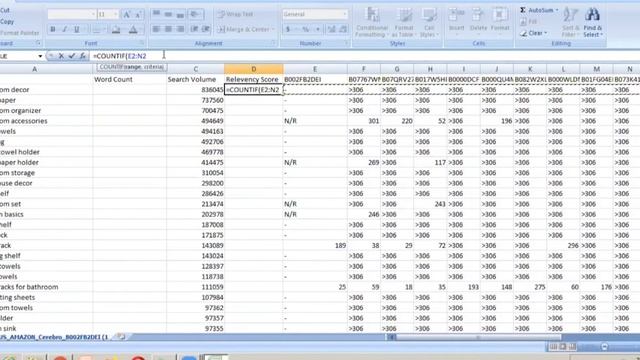
Task: Select Top Align icon
Action: (156, 14)
